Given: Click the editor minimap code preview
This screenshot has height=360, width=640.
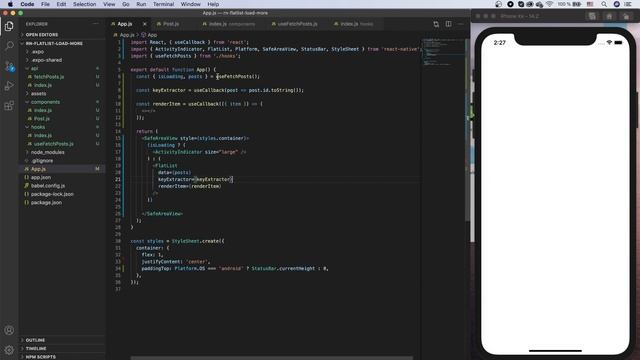Looking at the screenshot, I should tap(442, 52).
